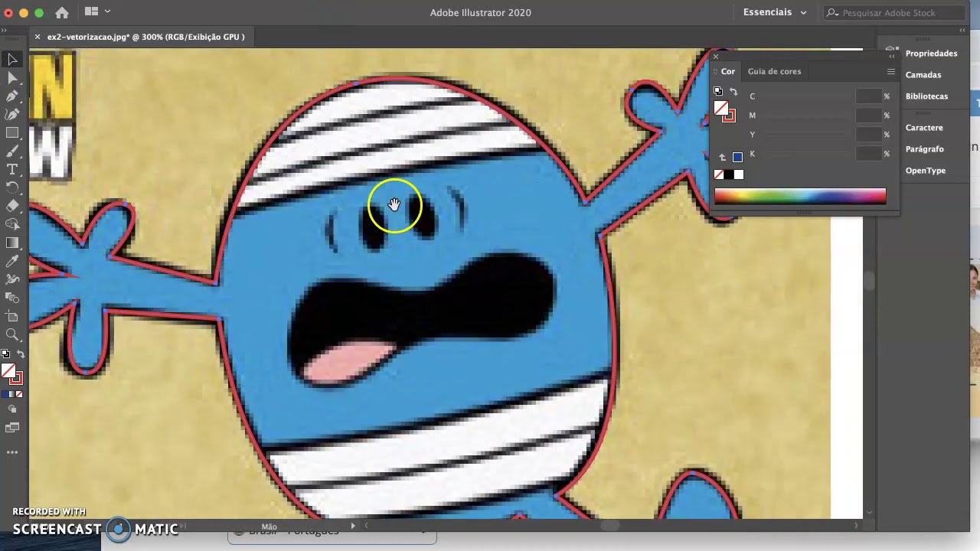Select the Direct Selection tool
Image resolution: width=980 pixels, height=551 pixels.
(12, 78)
